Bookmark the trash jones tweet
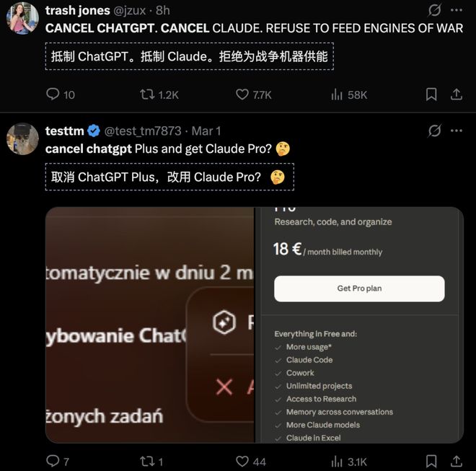 431,94
